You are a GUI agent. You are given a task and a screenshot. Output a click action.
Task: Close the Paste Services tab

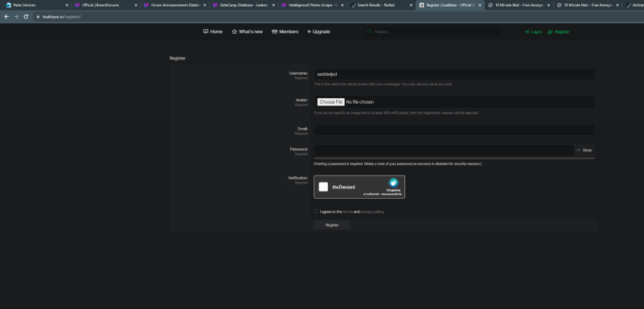pyautogui.click(x=67, y=6)
